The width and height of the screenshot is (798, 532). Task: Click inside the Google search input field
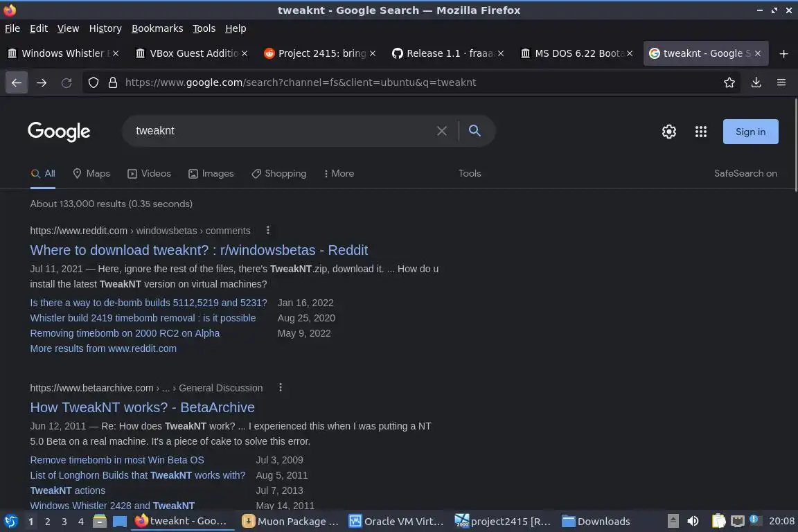click(x=283, y=131)
